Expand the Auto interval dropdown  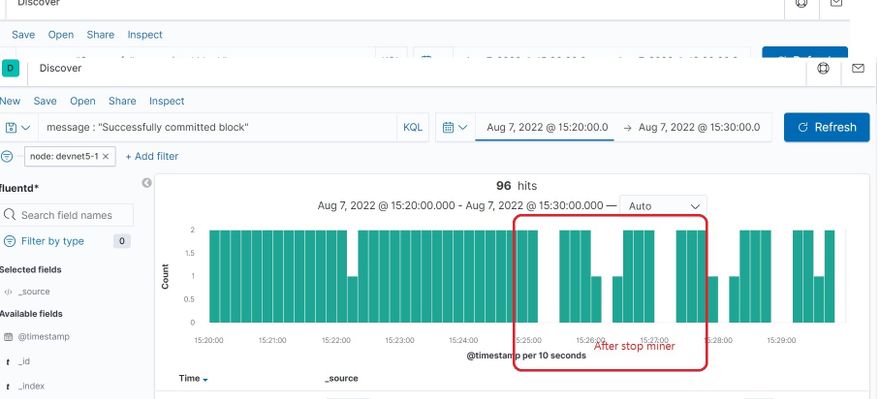tap(663, 206)
